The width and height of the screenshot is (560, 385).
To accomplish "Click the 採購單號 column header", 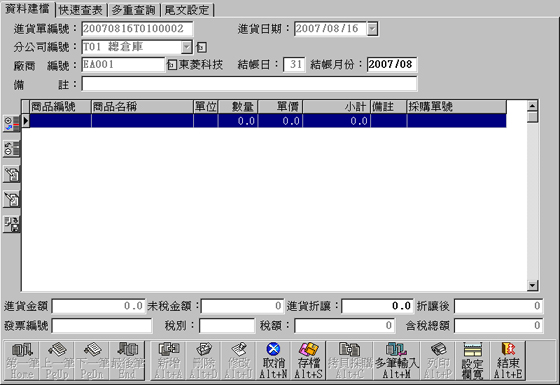I will (456, 106).
